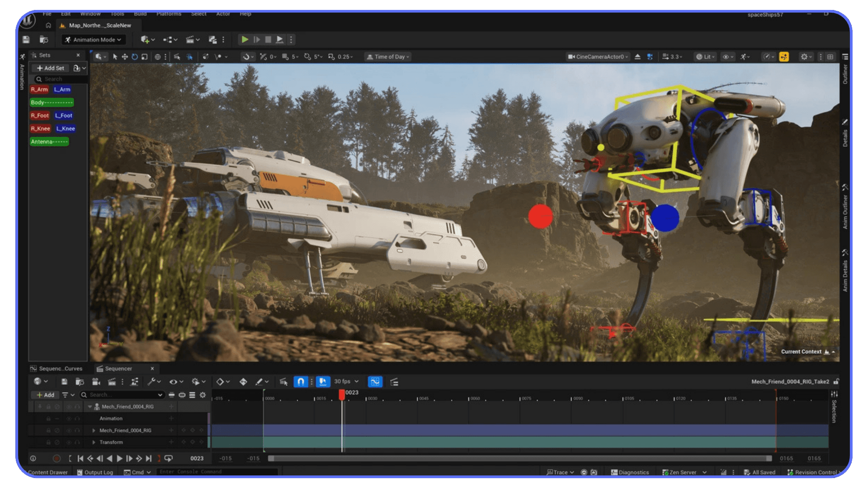Image resolution: width=868 pixels, height=488 pixels.
Task: Select the Rotate tool in viewport toolbar
Action: coord(134,56)
